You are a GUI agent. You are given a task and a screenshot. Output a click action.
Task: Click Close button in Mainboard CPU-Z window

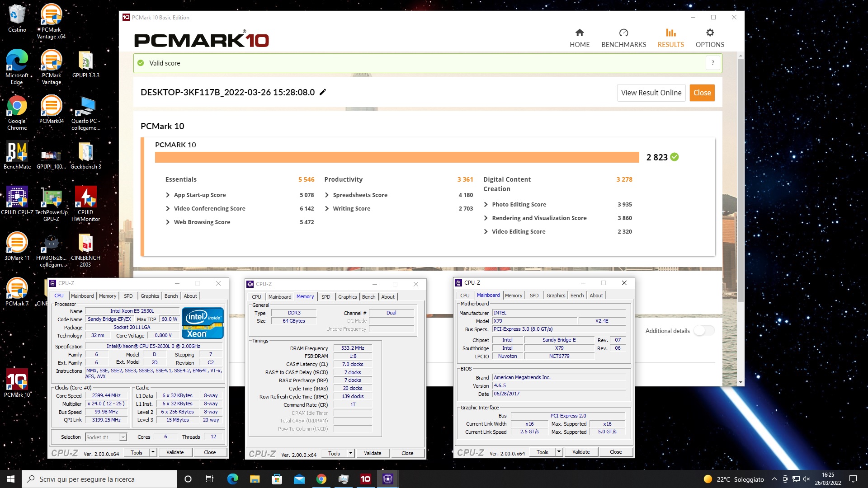616,452
